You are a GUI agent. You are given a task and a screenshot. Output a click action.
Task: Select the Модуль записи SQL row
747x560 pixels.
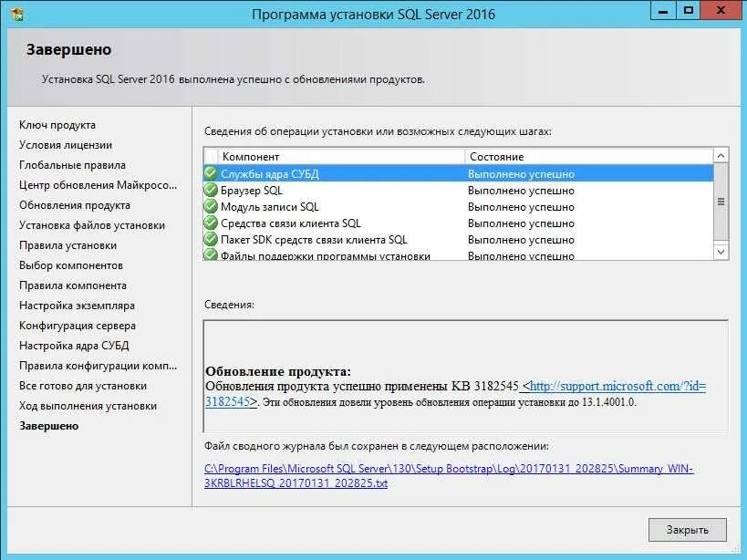click(458, 207)
